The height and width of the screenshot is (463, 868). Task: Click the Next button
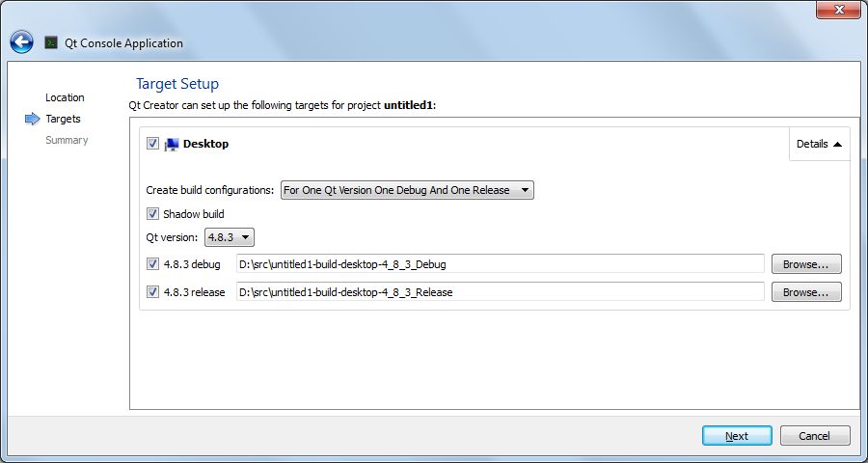coord(737,436)
